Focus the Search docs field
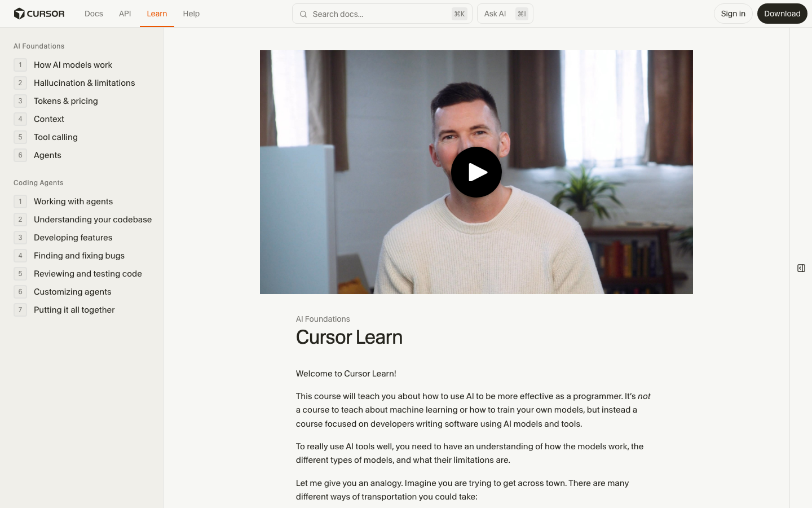Viewport: 812px width, 508px height. pyautogui.click(x=382, y=14)
